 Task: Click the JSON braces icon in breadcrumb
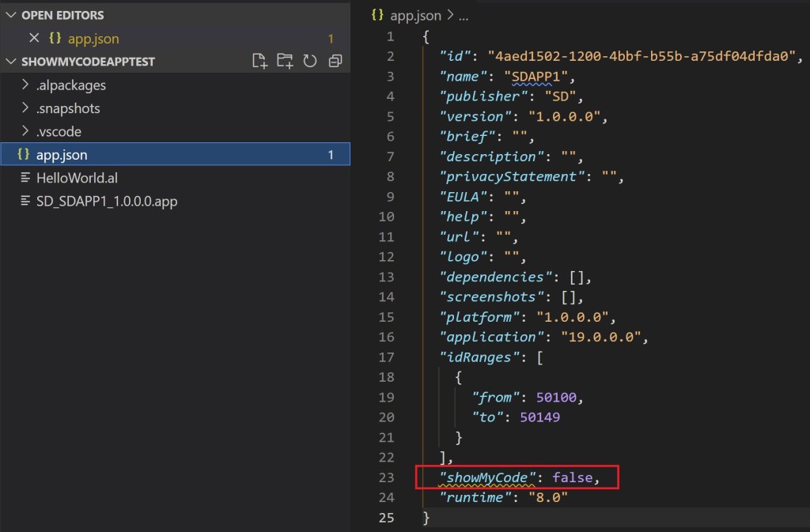click(377, 14)
